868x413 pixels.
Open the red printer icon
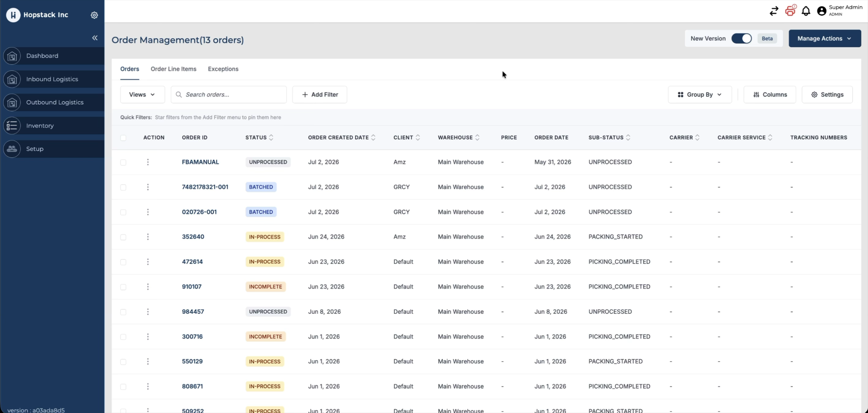(791, 10)
